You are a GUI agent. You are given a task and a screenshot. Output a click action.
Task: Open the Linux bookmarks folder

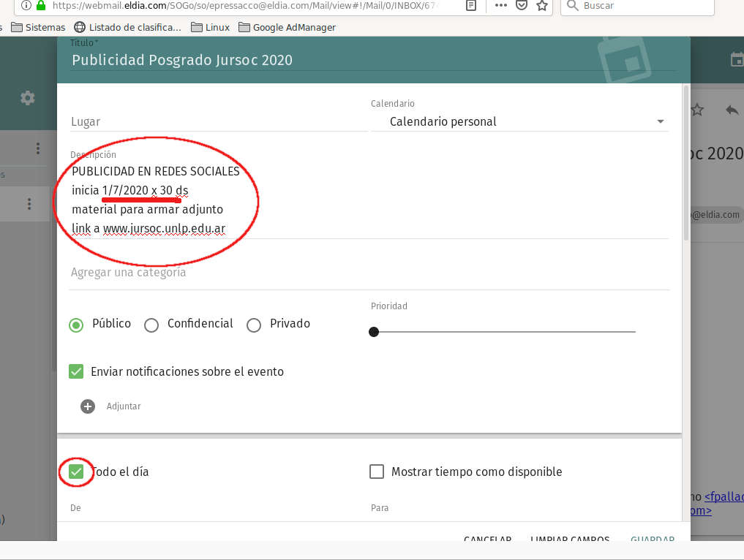pyautogui.click(x=210, y=28)
